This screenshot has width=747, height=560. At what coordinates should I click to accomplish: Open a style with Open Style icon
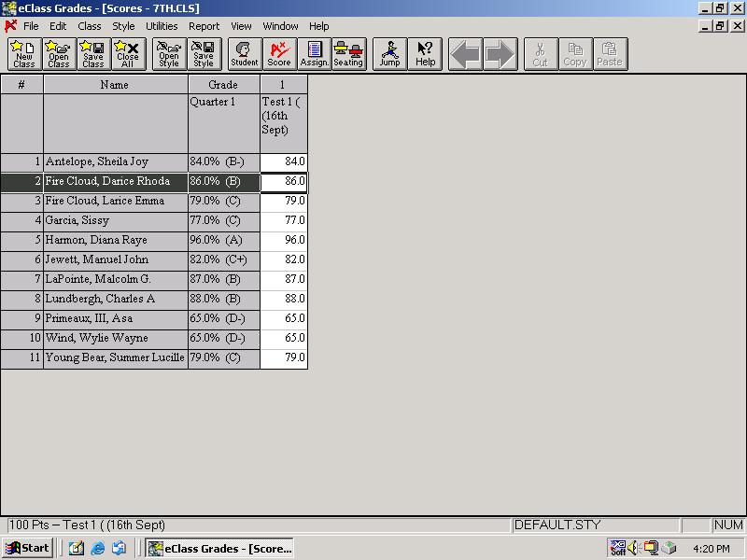pos(169,54)
